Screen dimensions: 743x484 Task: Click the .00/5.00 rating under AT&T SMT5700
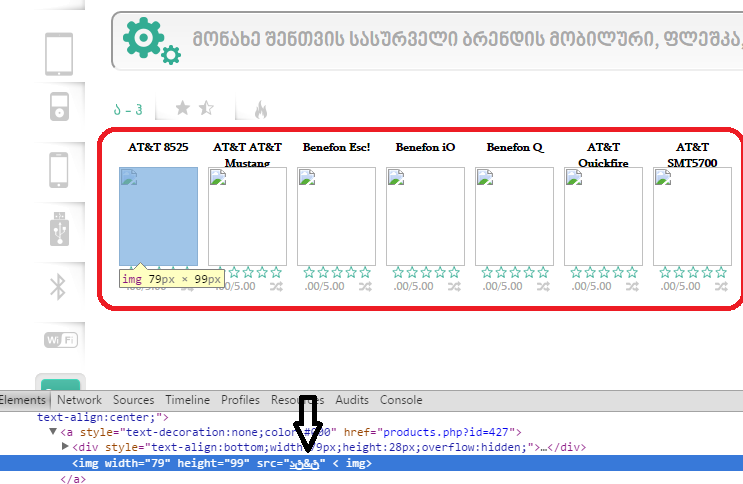pos(680,286)
